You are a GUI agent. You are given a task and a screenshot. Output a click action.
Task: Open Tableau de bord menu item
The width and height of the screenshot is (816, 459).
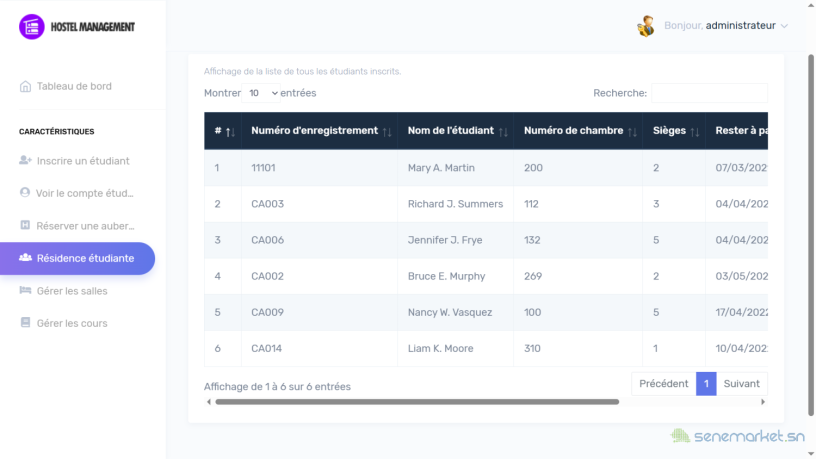[74, 86]
